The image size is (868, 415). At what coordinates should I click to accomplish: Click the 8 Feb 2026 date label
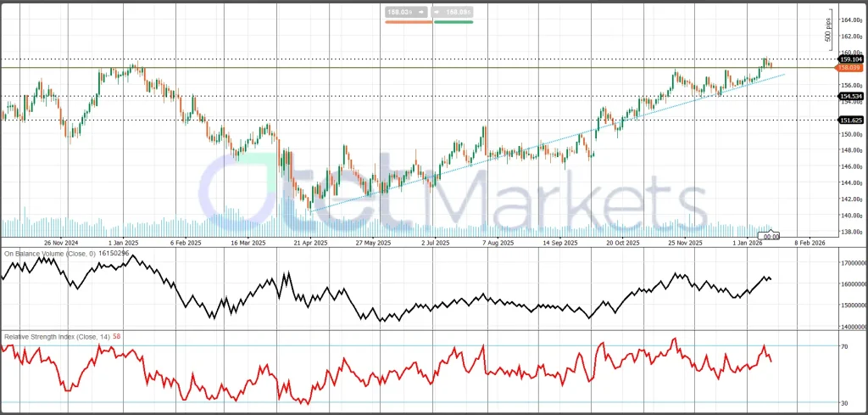coord(807,243)
